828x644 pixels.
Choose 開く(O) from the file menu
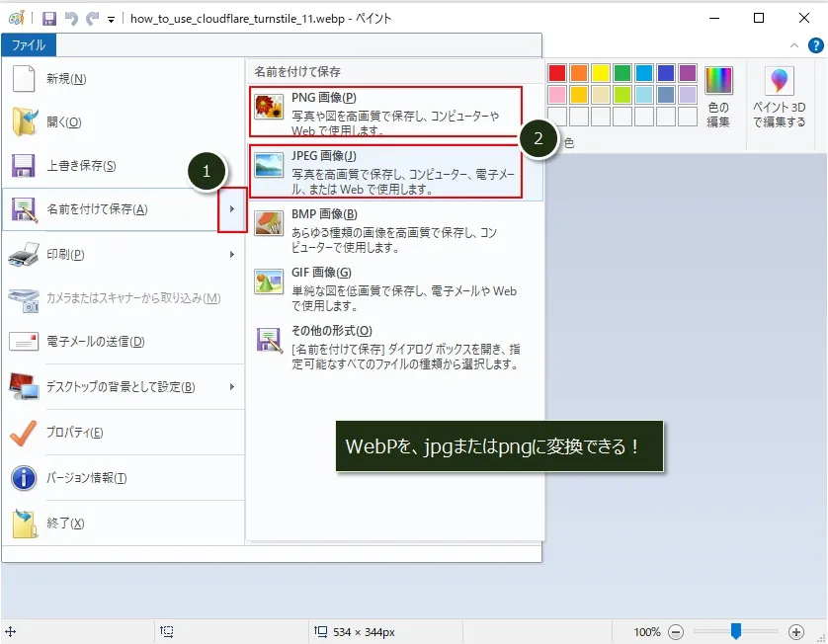(x=124, y=121)
